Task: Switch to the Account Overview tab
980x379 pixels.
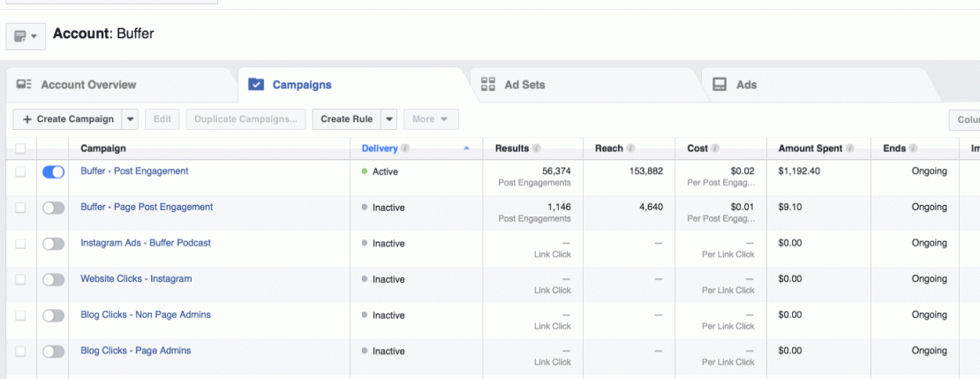Action: tap(122, 85)
